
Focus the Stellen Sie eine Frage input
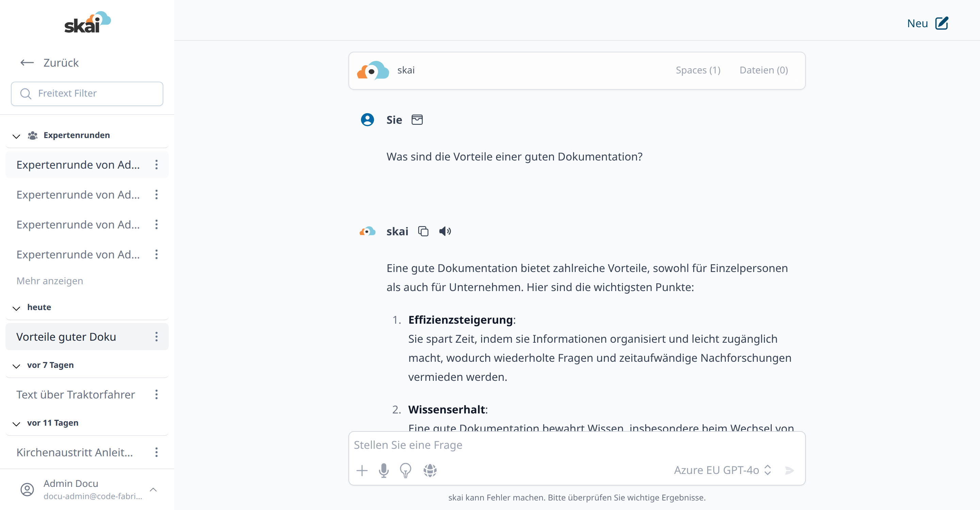577,445
